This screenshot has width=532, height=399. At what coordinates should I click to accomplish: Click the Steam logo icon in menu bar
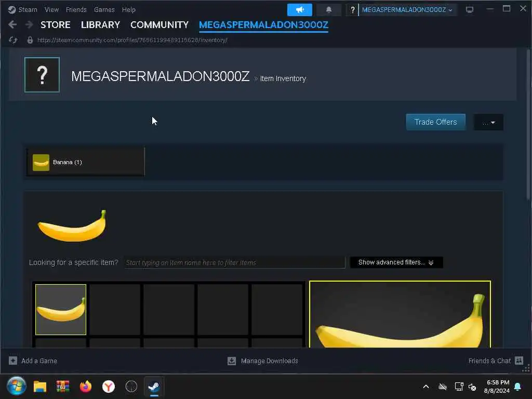[x=12, y=9]
